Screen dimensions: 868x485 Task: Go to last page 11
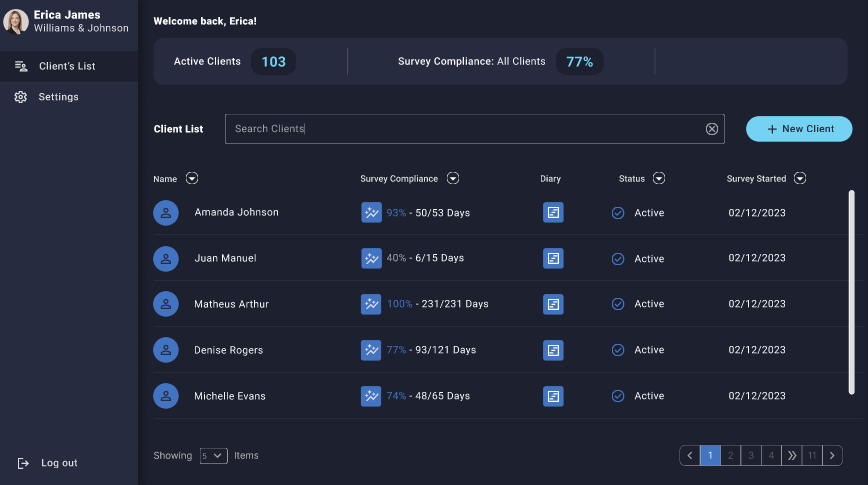click(812, 456)
